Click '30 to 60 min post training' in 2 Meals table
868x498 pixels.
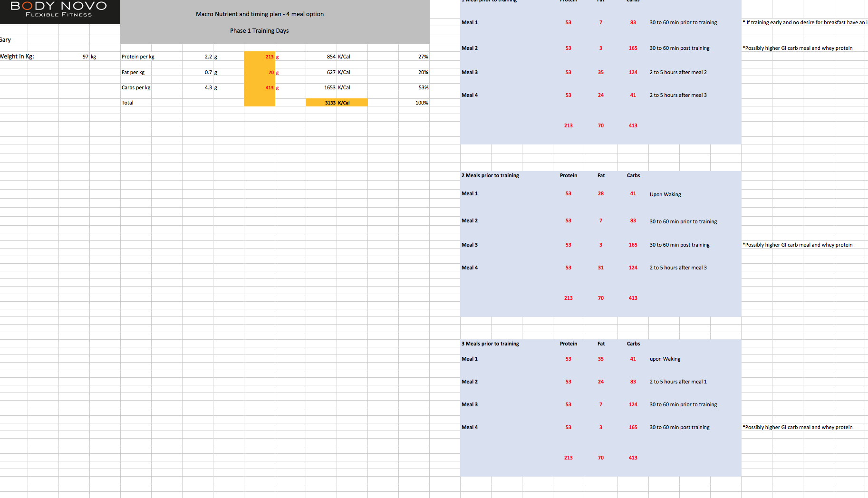point(680,245)
